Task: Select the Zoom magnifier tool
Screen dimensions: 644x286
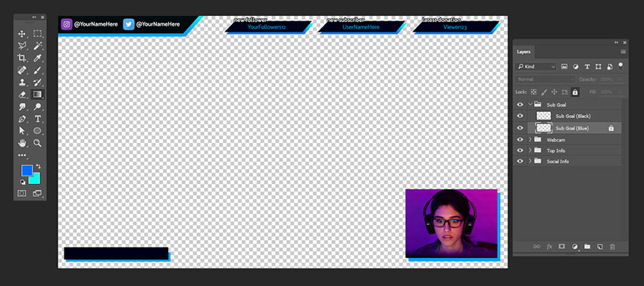Action: pos(37,143)
